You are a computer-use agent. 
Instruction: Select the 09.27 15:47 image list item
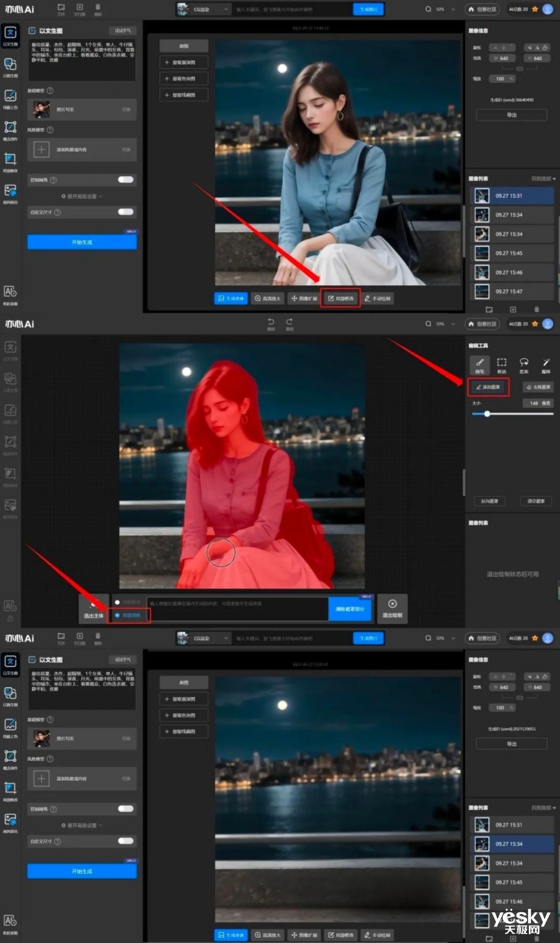tap(512, 292)
